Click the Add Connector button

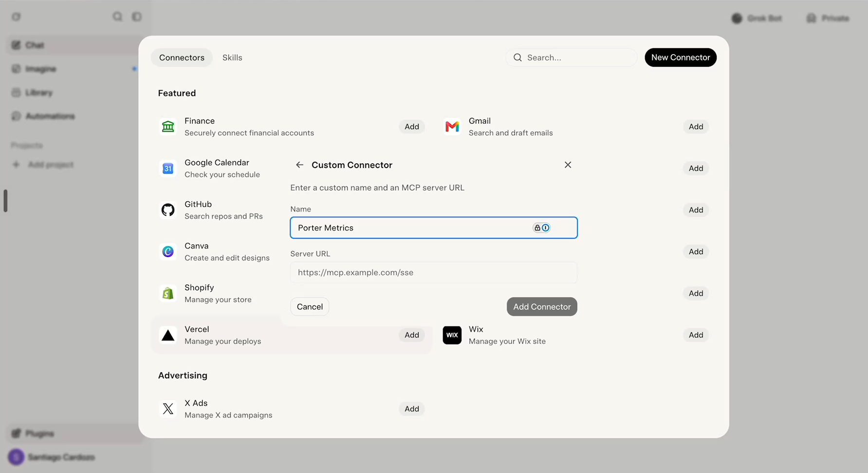pyautogui.click(x=542, y=307)
